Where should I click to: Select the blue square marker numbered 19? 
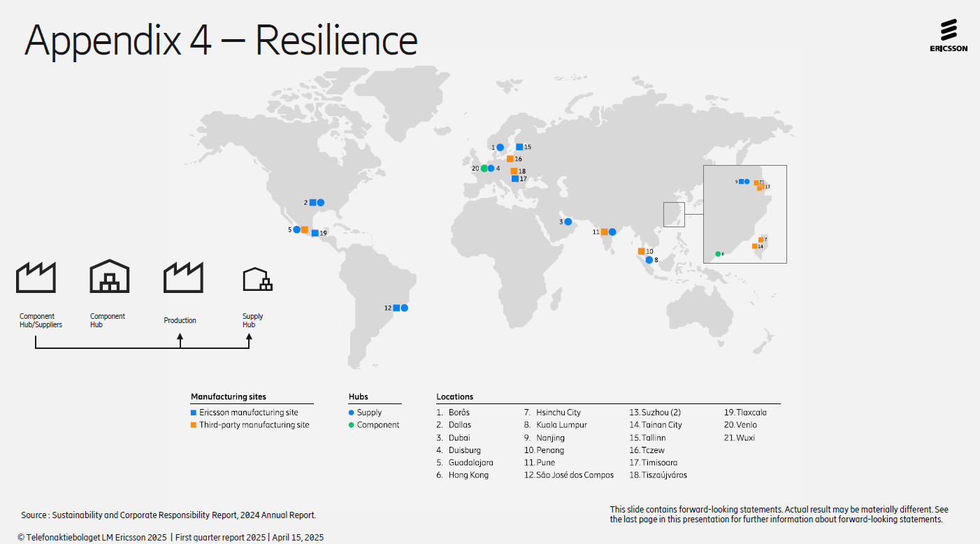pos(315,233)
